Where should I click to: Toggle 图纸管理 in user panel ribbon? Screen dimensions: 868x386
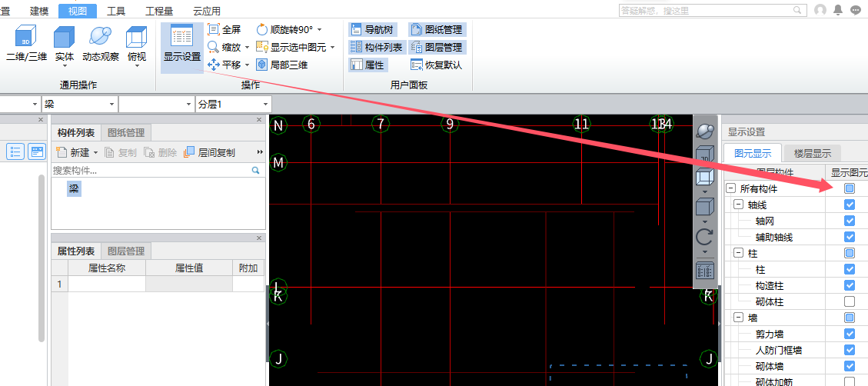(437, 29)
